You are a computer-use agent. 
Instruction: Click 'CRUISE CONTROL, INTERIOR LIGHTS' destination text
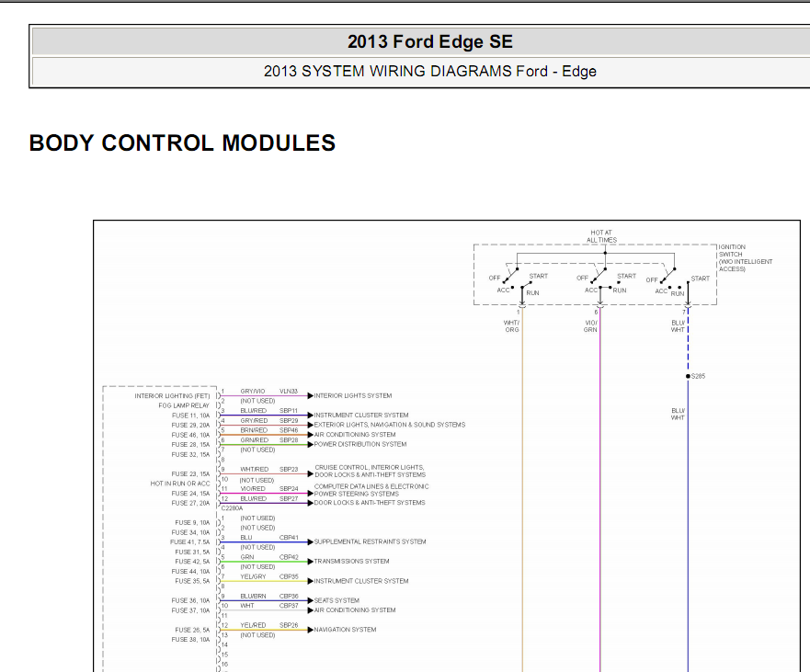coord(369,467)
